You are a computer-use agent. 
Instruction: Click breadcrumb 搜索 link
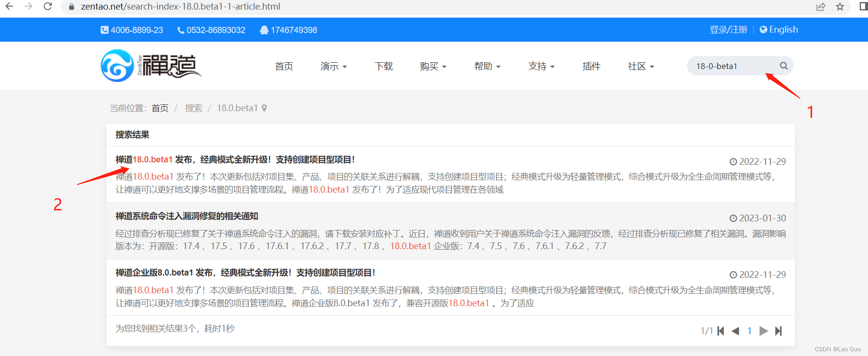pos(193,108)
